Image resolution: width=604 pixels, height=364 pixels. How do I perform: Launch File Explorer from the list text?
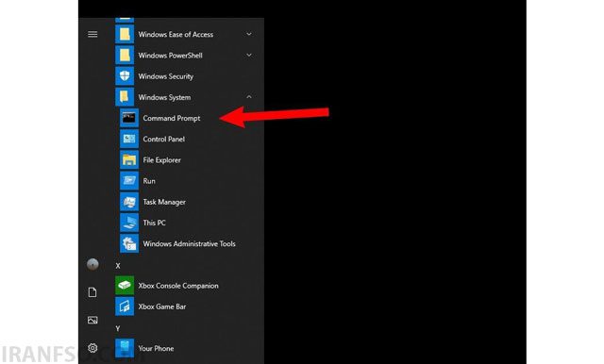click(161, 160)
